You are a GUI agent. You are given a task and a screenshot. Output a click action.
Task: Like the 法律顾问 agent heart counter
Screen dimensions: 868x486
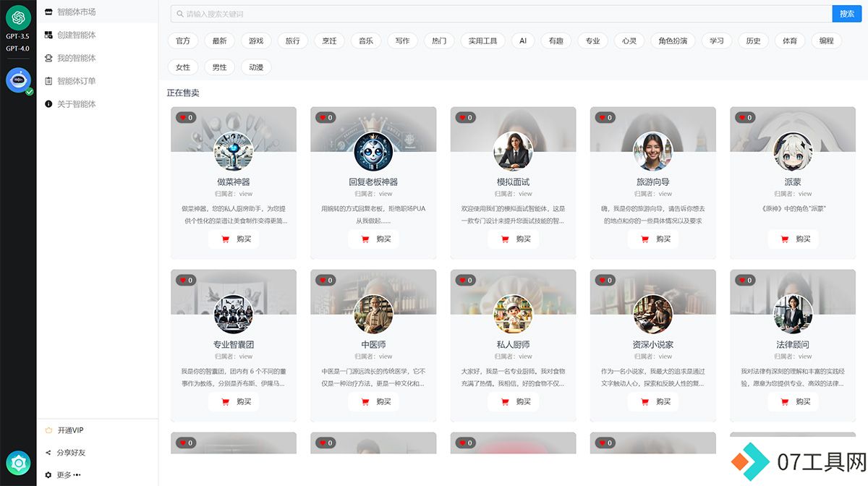coord(744,280)
